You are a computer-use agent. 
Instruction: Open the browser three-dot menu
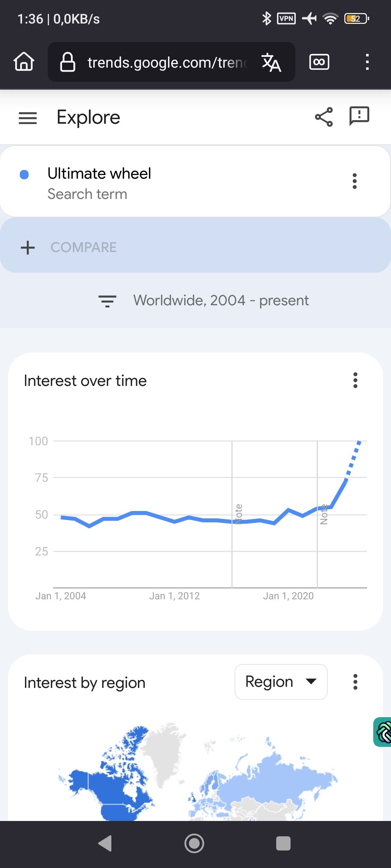point(367,62)
